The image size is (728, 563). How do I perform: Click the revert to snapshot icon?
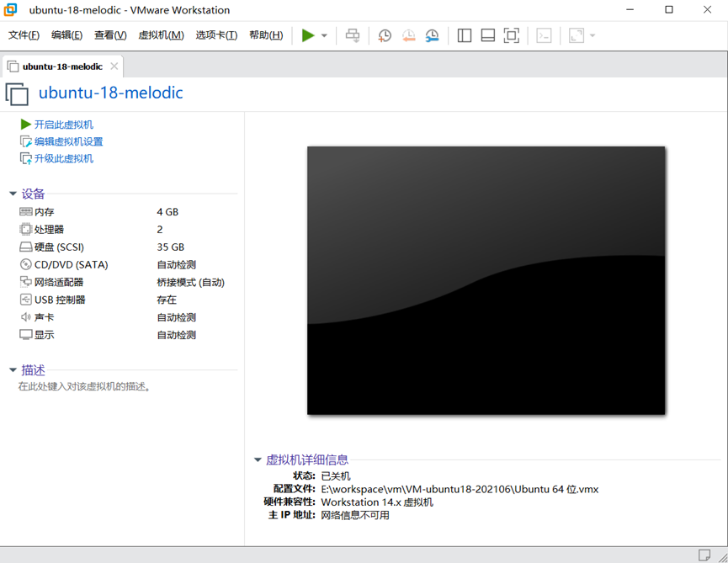tap(408, 35)
